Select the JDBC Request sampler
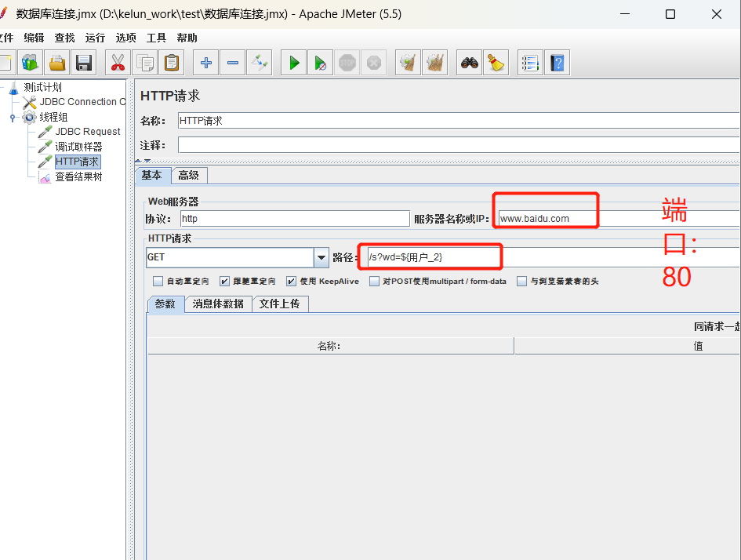The image size is (741, 560). coord(79,132)
